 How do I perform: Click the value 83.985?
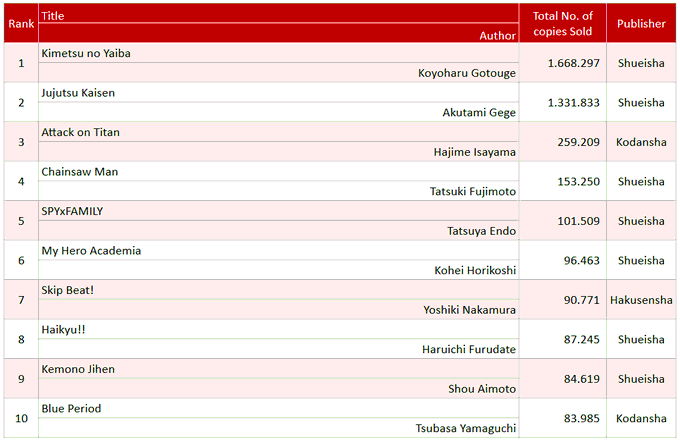coord(582,419)
